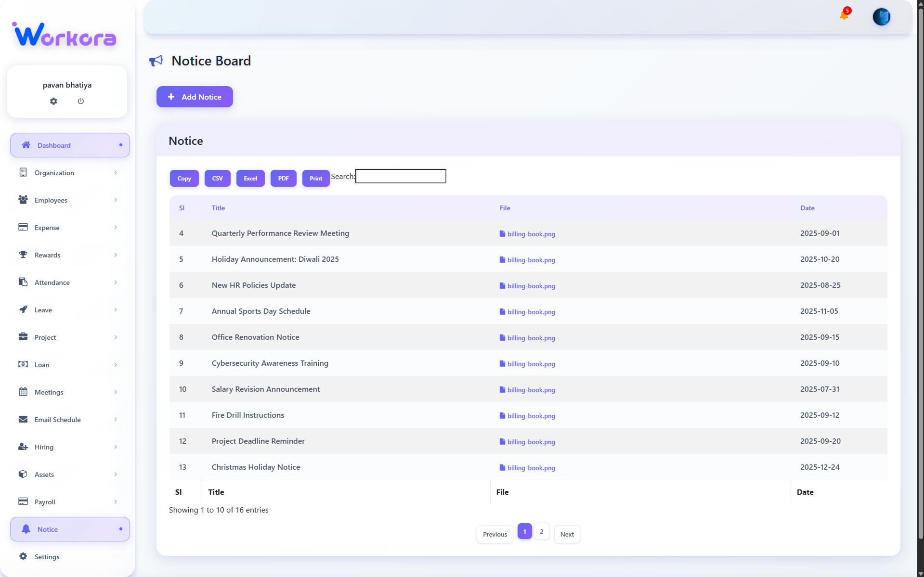Open the user profile avatar

(x=881, y=17)
